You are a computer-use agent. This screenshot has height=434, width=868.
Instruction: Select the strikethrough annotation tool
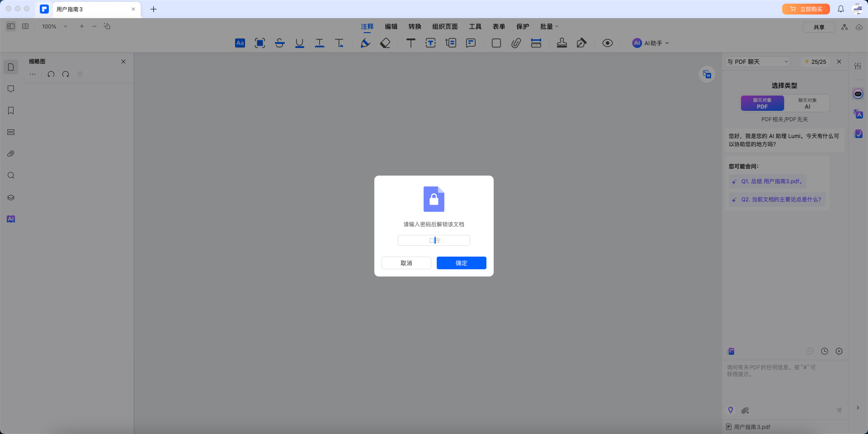pos(279,43)
